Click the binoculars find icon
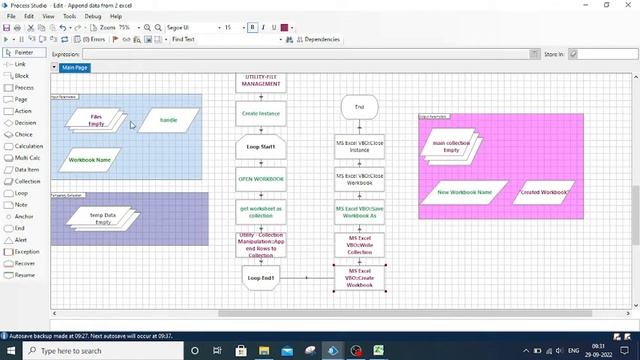Image resolution: width=640 pixels, height=360 pixels. coord(289,40)
